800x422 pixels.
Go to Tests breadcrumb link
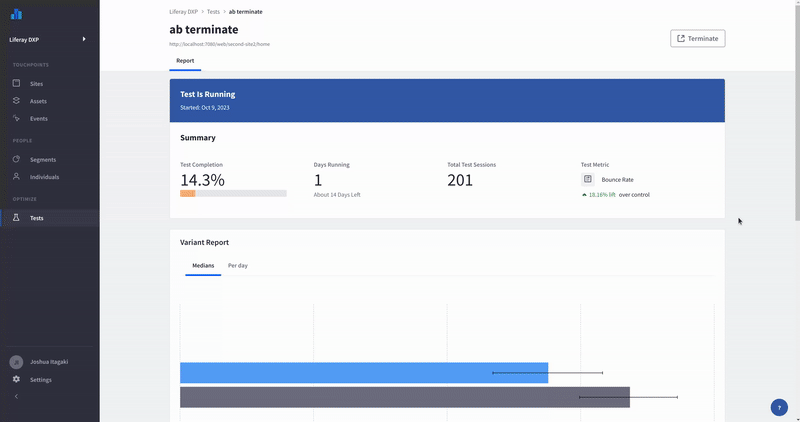tap(213, 11)
